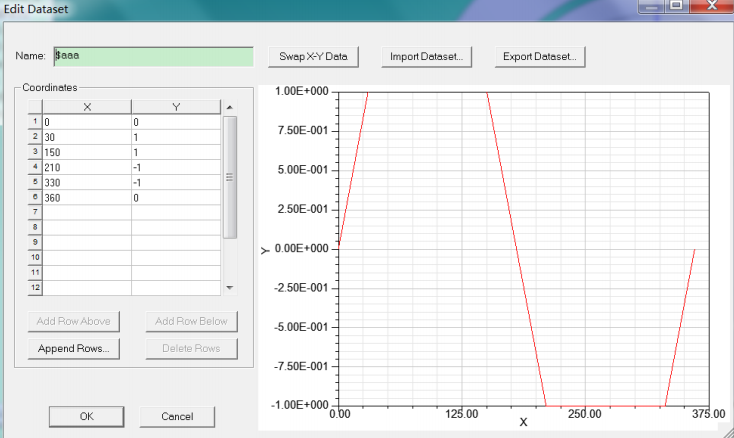Click the table scrollbar down arrow
Viewport: 734px width, 438px height.
[x=229, y=287]
